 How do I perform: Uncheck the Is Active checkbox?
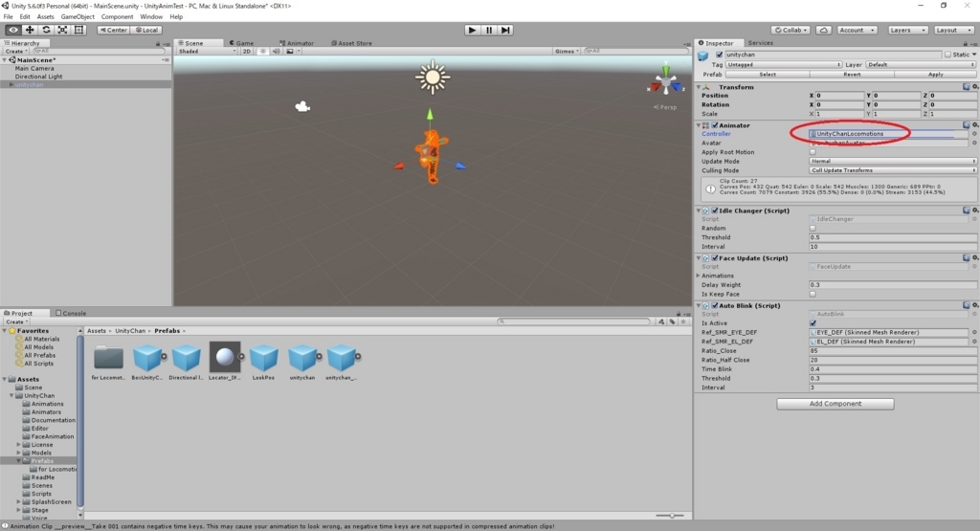(x=813, y=323)
